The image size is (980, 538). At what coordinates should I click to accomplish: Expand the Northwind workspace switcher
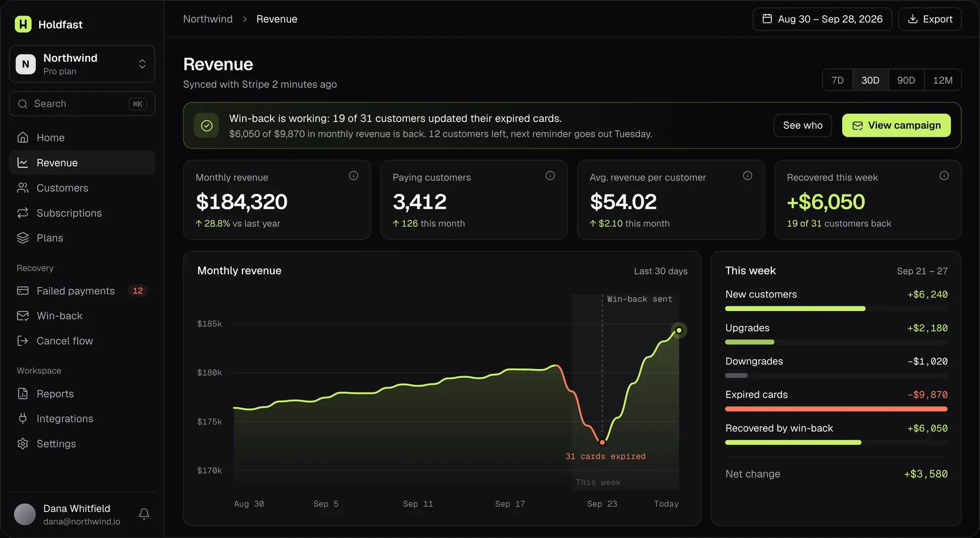point(82,64)
